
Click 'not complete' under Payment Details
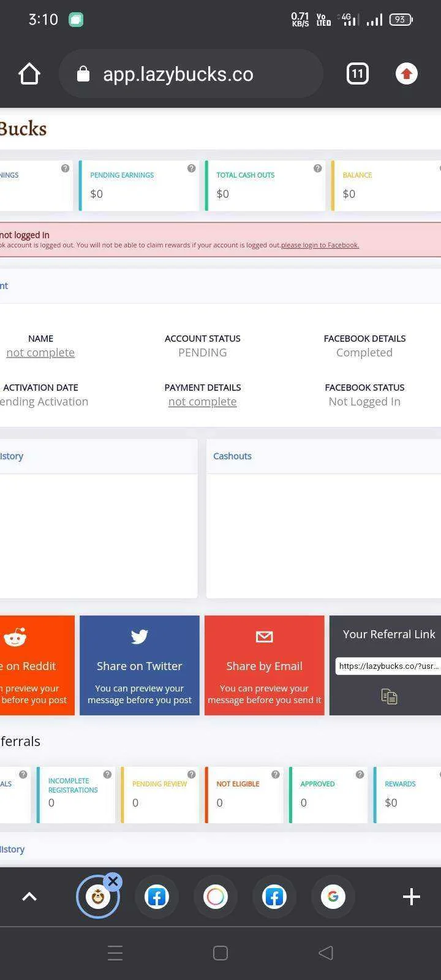coord(202,402)
